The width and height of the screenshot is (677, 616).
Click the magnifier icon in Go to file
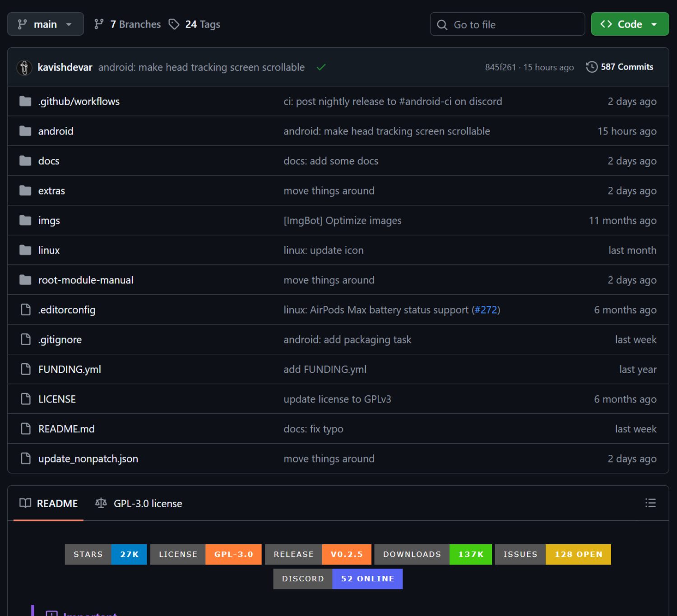[x=442, y=25]
